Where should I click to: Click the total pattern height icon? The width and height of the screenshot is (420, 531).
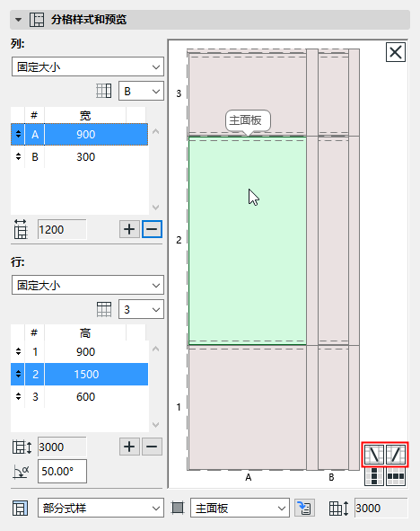tap(22, 447)
